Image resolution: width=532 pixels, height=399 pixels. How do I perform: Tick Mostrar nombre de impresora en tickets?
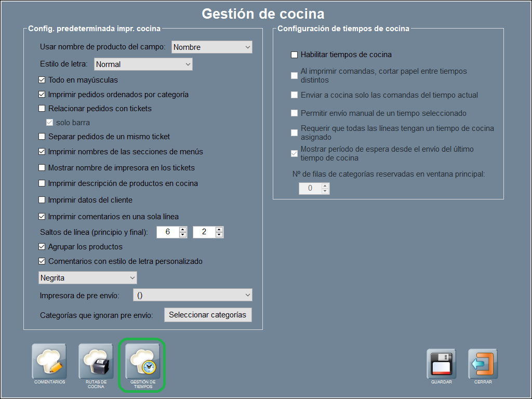click(42, 168)
